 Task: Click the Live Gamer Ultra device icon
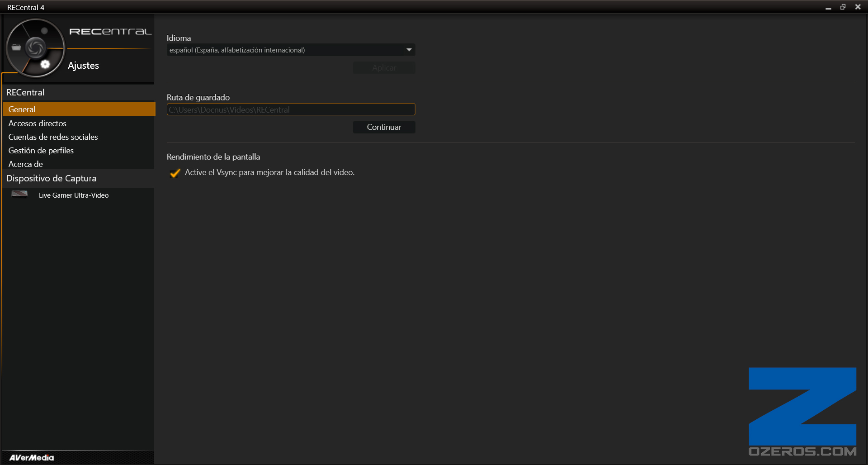(x=19, y=195)
